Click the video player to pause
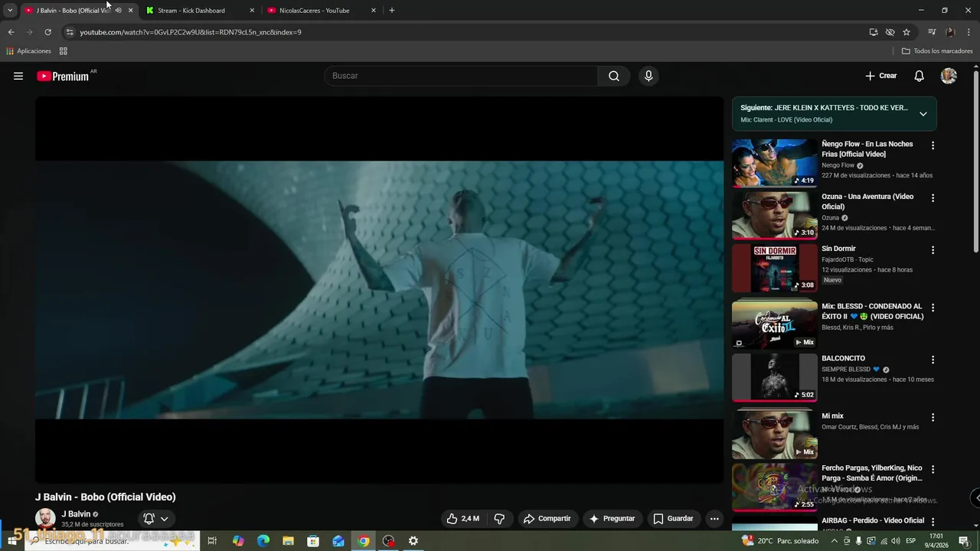Viewport: 980px width, 551px height. coord(379,289)
